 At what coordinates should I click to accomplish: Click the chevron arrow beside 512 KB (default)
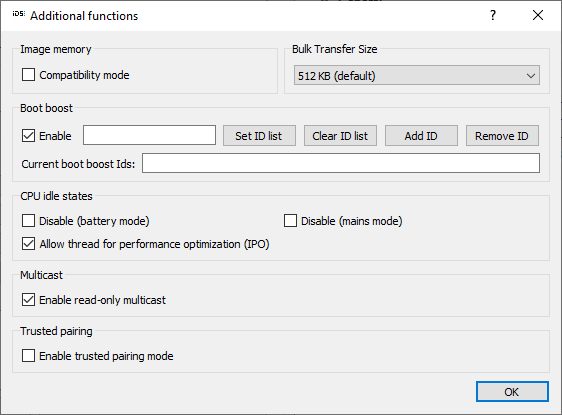[x=531, y=76]
